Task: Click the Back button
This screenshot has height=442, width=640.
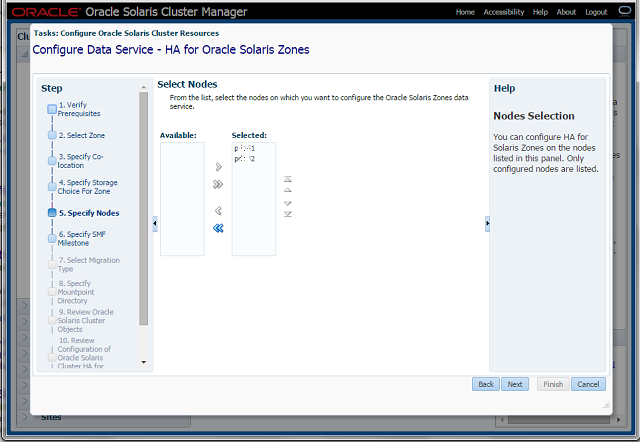Action: tap(486, 384)
